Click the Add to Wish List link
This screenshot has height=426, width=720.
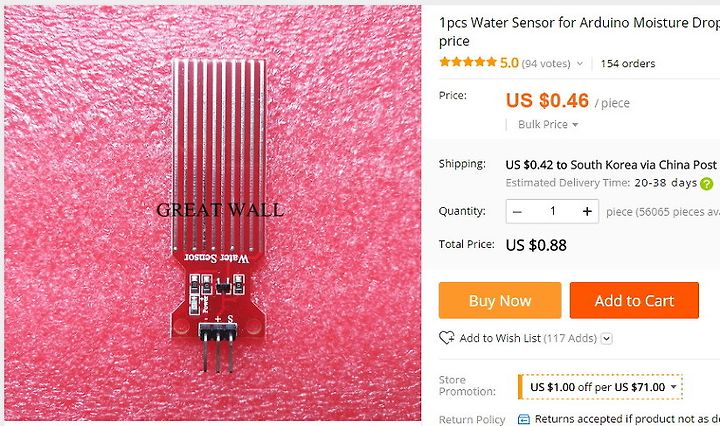500,338
